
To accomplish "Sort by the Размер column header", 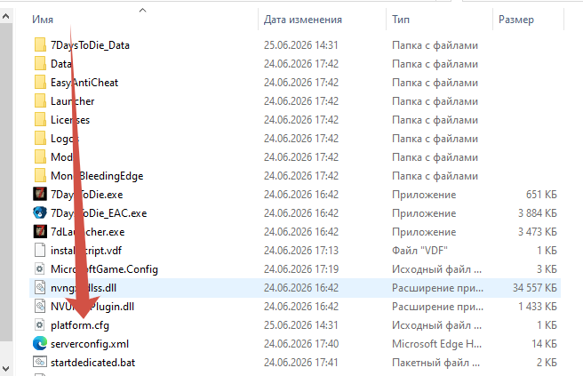I will point(516,20).
